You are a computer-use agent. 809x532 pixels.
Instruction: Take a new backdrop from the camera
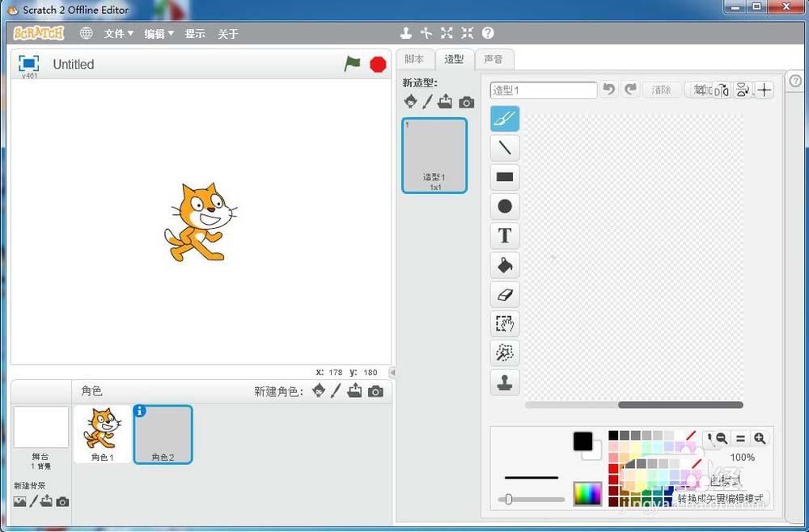point(62,501)
